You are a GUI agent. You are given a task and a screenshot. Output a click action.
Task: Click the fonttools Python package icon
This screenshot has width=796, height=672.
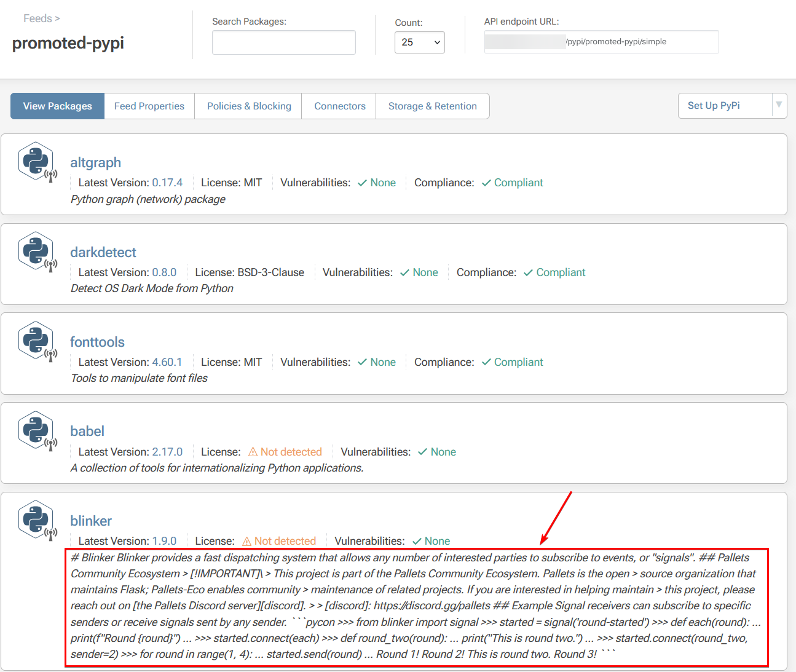coord(37,342)
